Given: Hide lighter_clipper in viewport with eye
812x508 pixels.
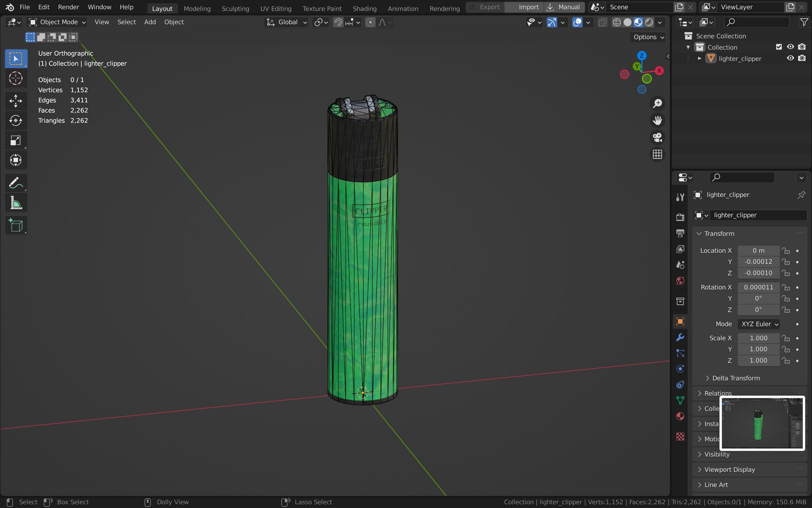Looking at the screenshot, I should 790,58.
